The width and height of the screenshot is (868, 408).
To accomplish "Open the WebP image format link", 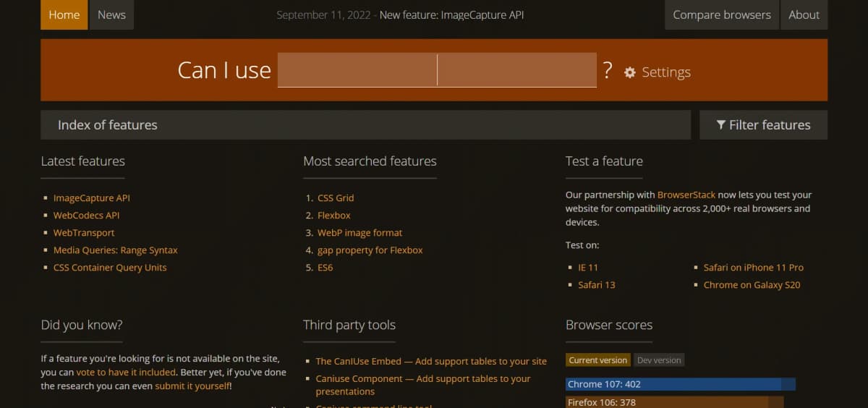I will (x=359, y=233).
